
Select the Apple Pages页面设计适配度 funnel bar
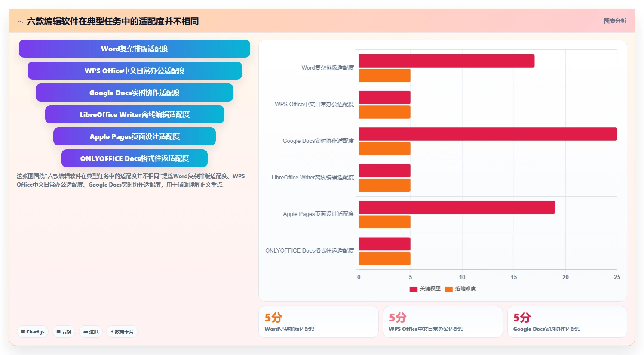click(135, 136)
